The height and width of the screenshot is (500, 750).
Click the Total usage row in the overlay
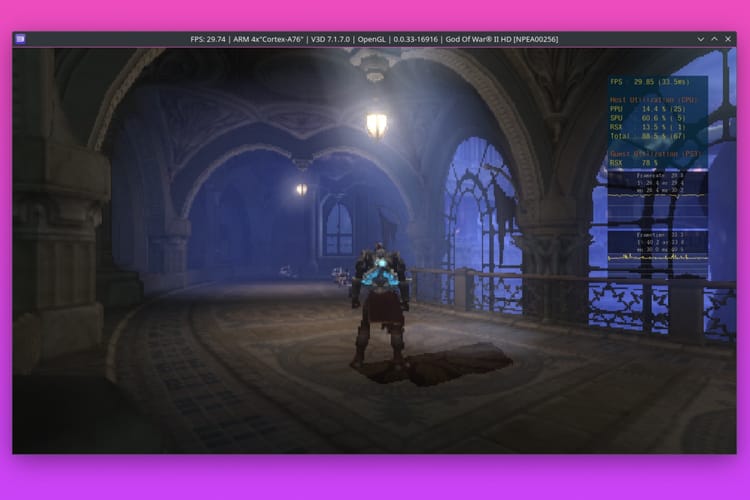click(x=648, y=136)
